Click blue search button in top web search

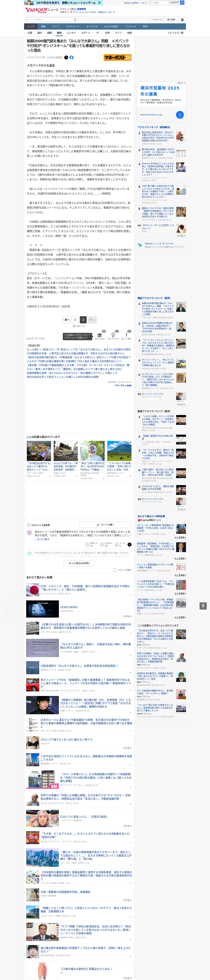182,3
